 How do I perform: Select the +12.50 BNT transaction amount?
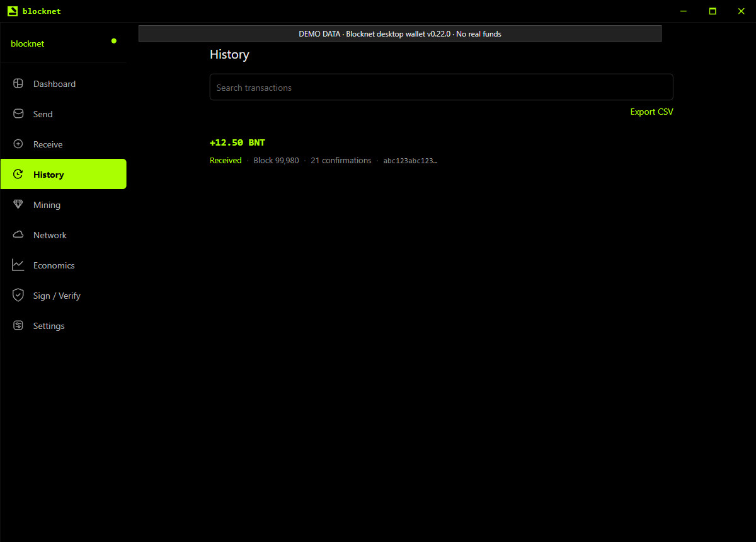coord(238,142)
